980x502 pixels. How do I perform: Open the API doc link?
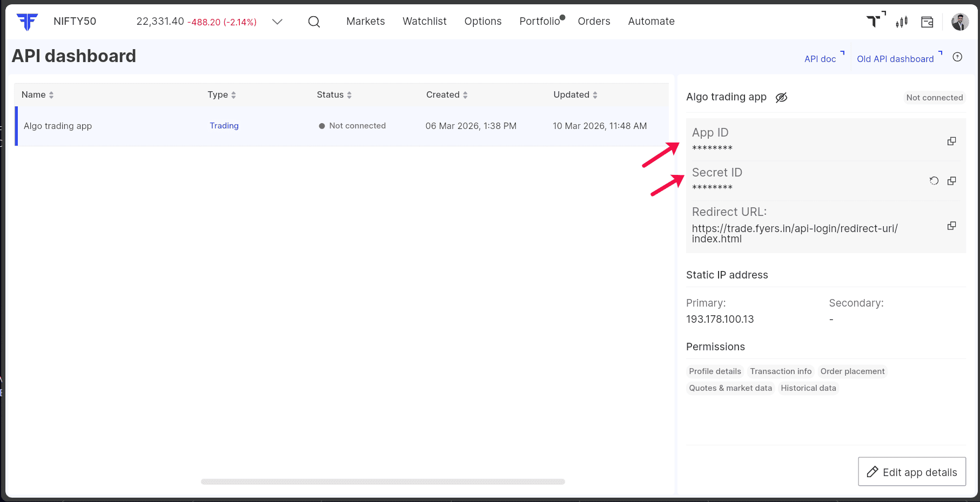point(820,59)
